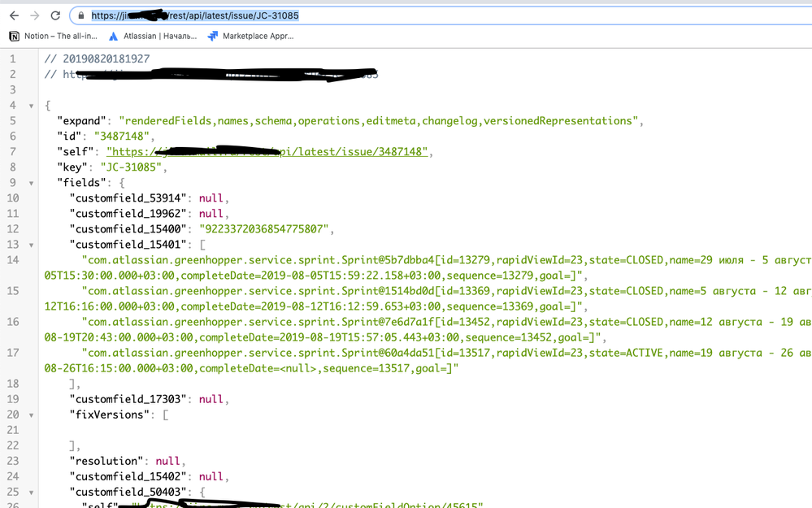Reload the page with the refresh icon
812x508 pixels.
(x=55, y=15)
